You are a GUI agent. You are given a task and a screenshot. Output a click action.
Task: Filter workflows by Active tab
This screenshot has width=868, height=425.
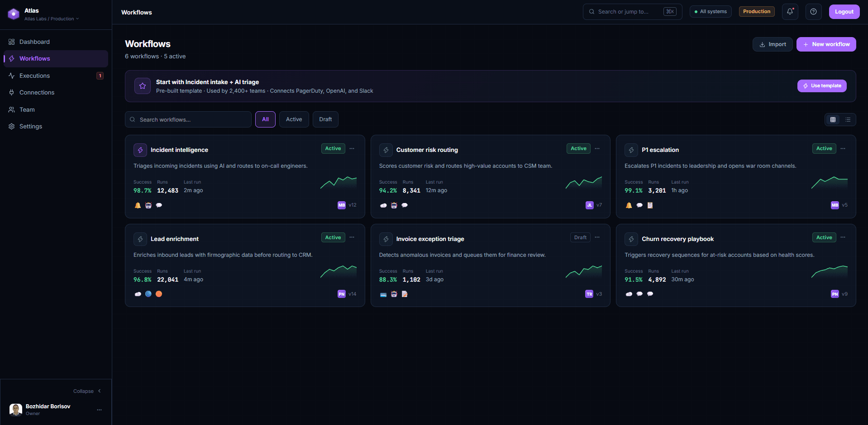click(x=294, y=119)
